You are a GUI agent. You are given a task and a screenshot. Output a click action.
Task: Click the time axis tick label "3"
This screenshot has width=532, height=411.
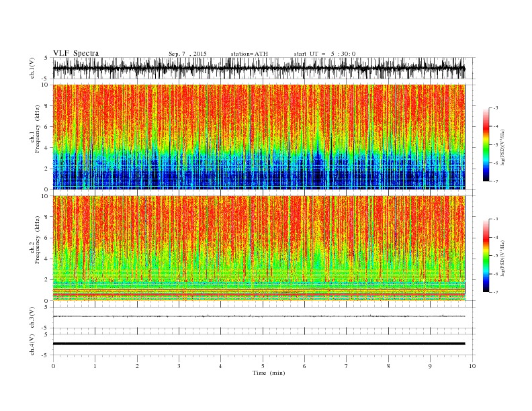tap(179, 366)
